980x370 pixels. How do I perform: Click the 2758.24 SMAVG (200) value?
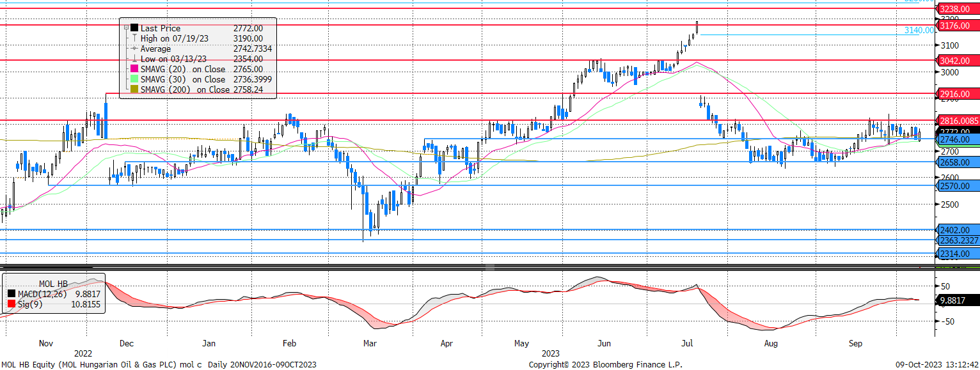point(248,89)
